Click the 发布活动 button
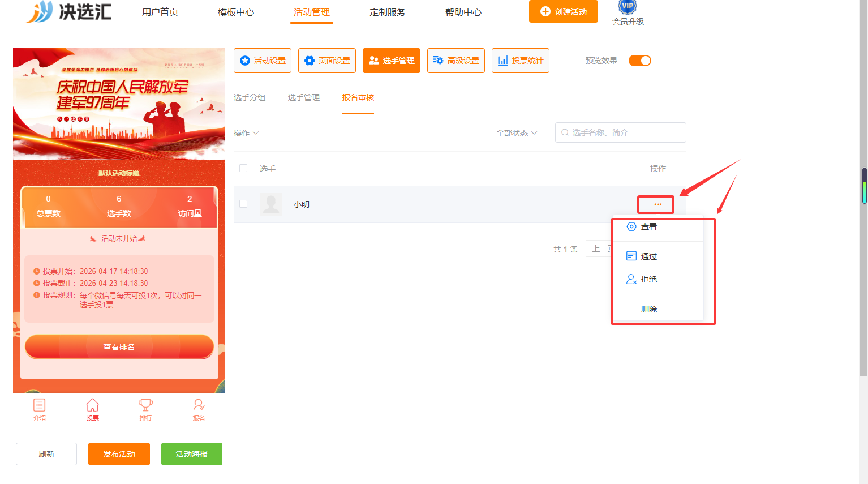 click(x=119, y=454)
